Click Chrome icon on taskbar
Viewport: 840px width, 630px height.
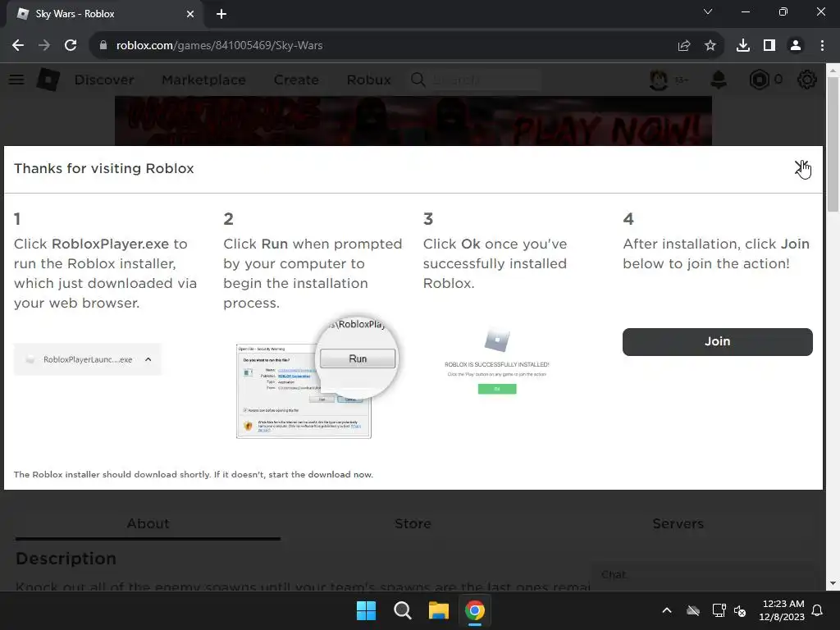(475, 610)
